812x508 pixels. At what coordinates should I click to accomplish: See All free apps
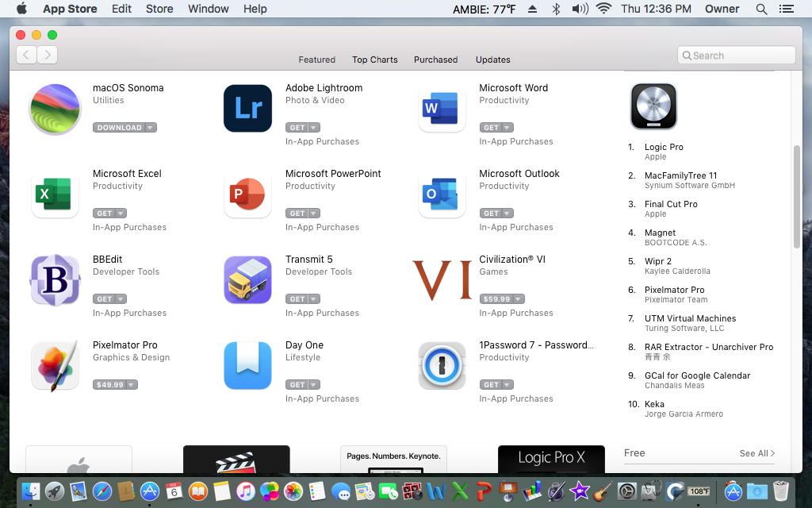[757, 453]
